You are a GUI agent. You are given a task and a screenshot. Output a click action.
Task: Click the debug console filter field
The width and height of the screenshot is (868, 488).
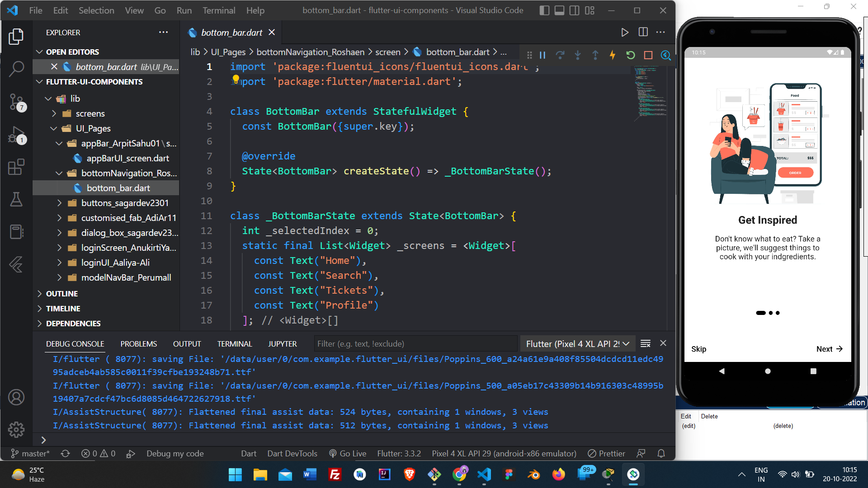point(415,344)
